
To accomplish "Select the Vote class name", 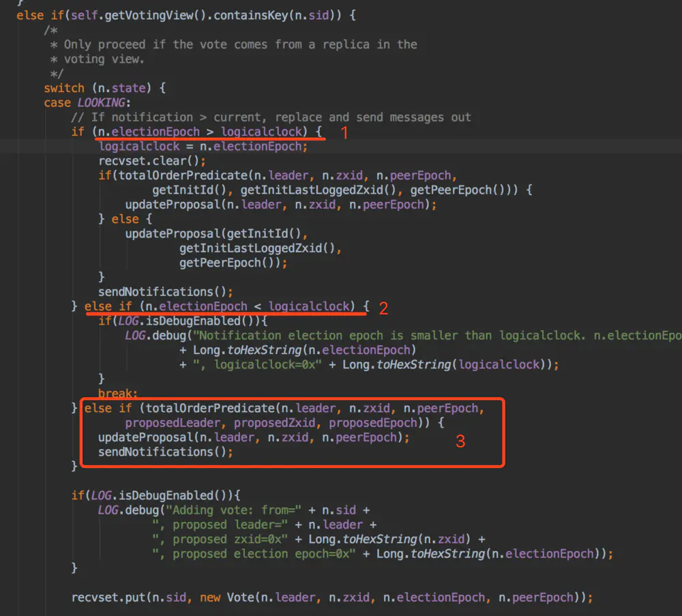I will [x=240, y=598].
